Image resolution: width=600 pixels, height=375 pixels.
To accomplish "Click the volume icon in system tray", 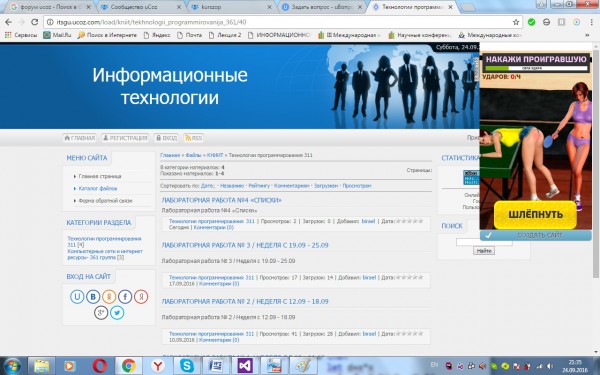I will coord(549,366).
